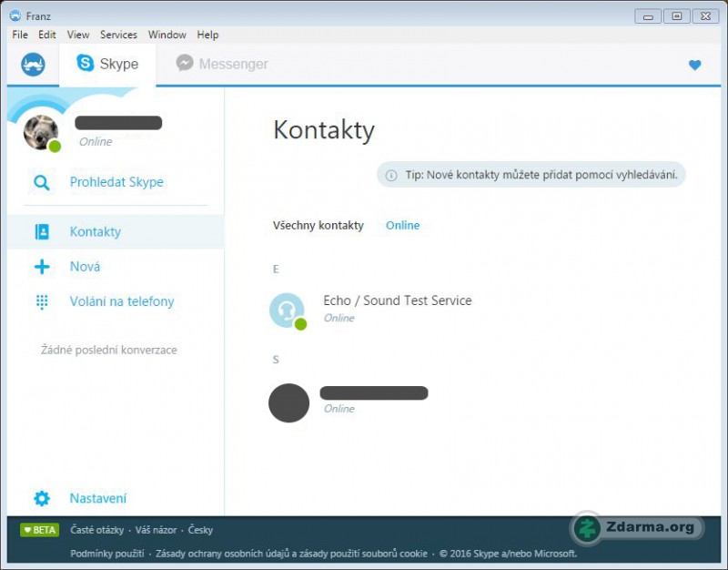Screen dimensions: 728x570
Task: Show Všechny kontakty filter
Action: (x=318, y=225)
